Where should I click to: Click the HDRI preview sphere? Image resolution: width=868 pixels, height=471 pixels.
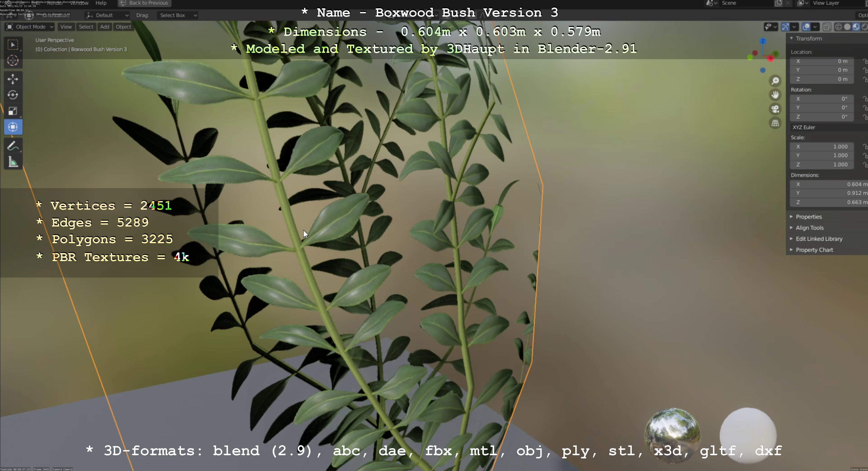(673, 435)
